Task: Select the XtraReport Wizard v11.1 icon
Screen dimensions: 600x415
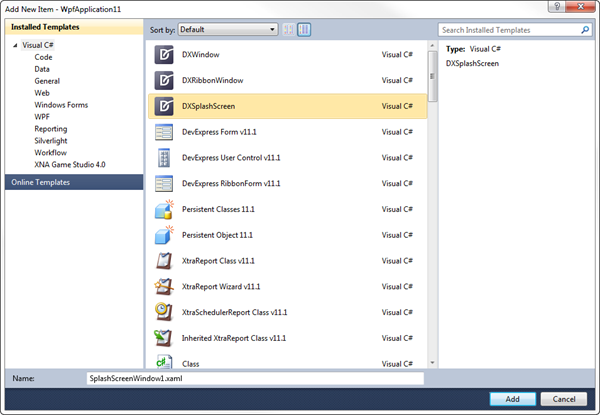Action: pyautogui.click(x=164, y=286)
